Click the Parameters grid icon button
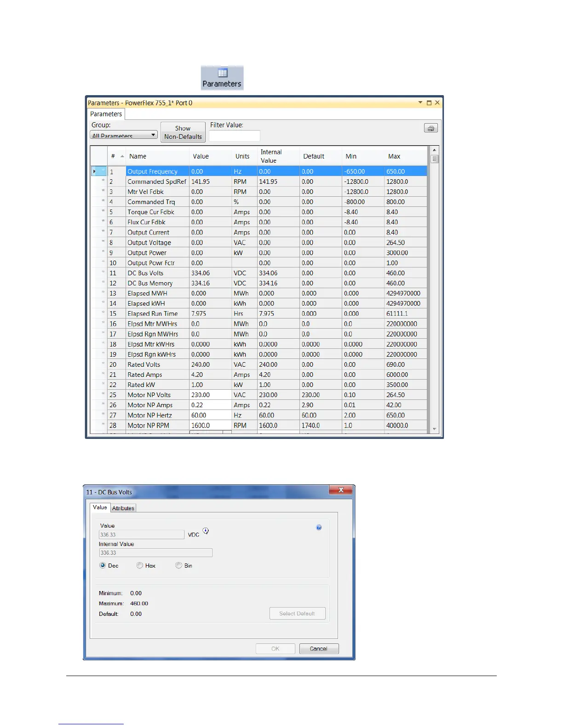563x728 pixels. point(222,78)
